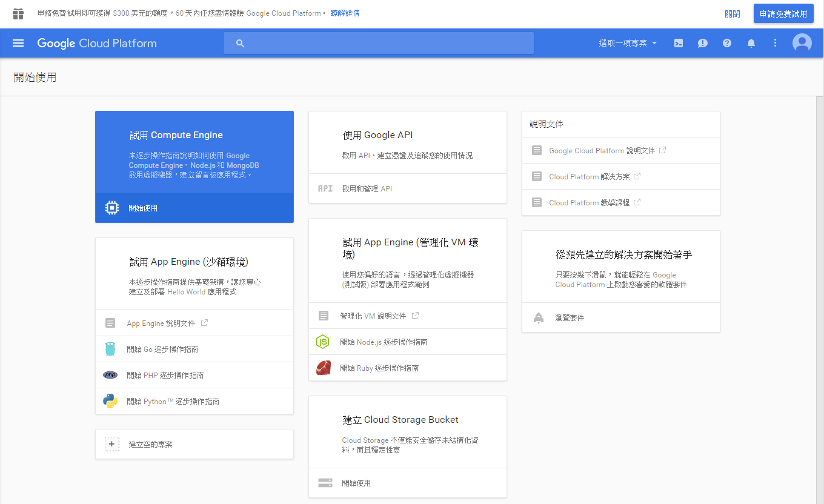Open the notifications bell
Image resolution: width=824 pixels, height=504 pixels.
(x=751, y=43)
